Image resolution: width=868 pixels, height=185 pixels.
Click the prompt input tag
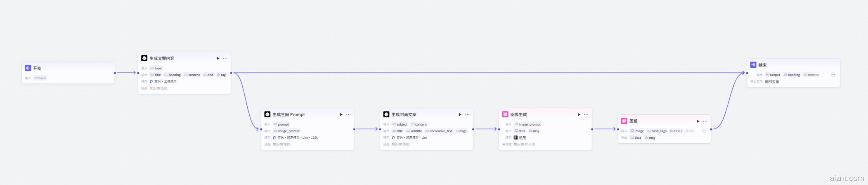click(281, 124)
